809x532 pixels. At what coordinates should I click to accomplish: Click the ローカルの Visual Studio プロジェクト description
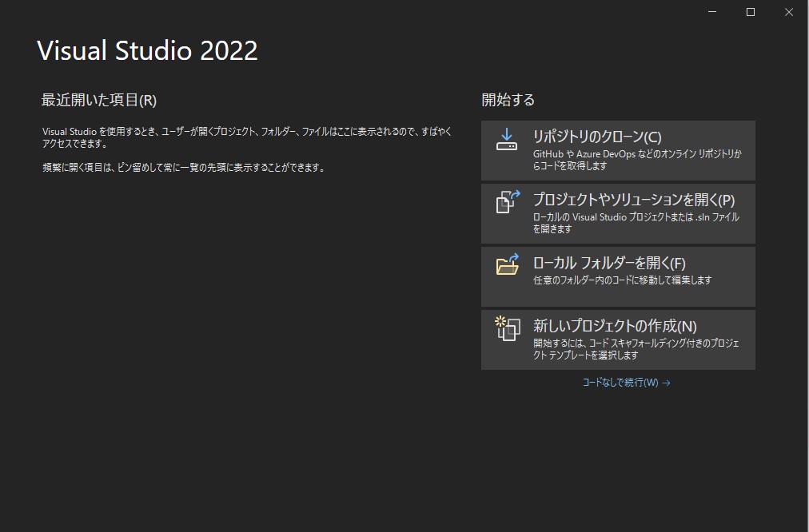click(x=636, y=223)
